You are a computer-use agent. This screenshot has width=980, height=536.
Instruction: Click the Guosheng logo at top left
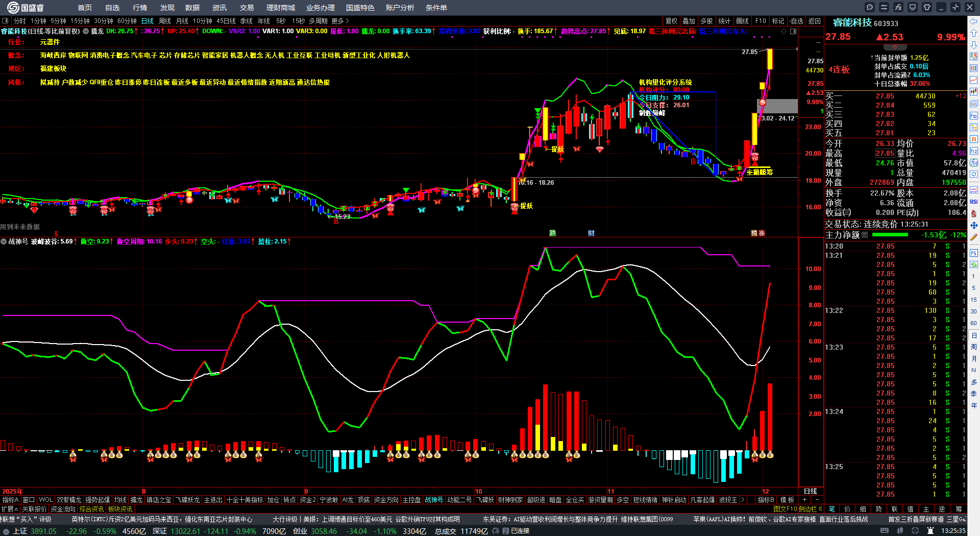click(26, 7)
